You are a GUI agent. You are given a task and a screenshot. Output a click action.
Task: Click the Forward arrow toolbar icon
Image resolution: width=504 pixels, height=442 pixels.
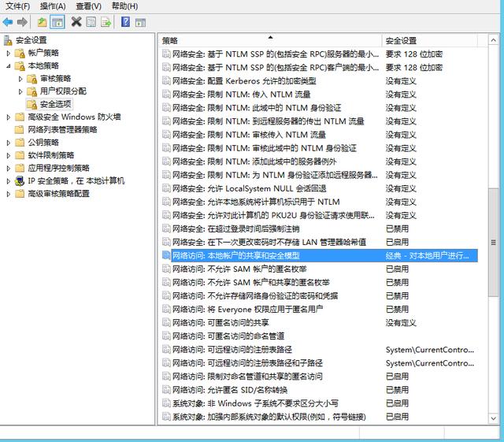pyautogui.click(x=22, y=22)
